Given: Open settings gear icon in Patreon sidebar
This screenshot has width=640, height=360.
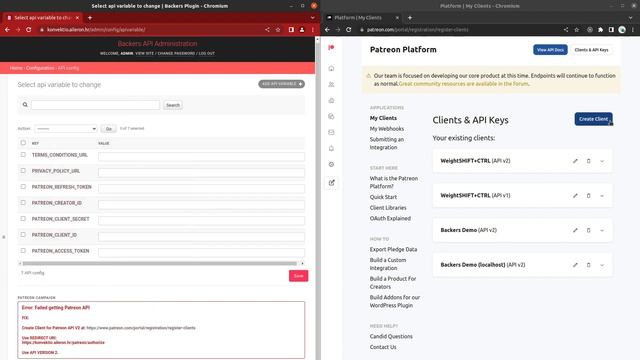Looking at the screenshot, I should tap(331, 164).
